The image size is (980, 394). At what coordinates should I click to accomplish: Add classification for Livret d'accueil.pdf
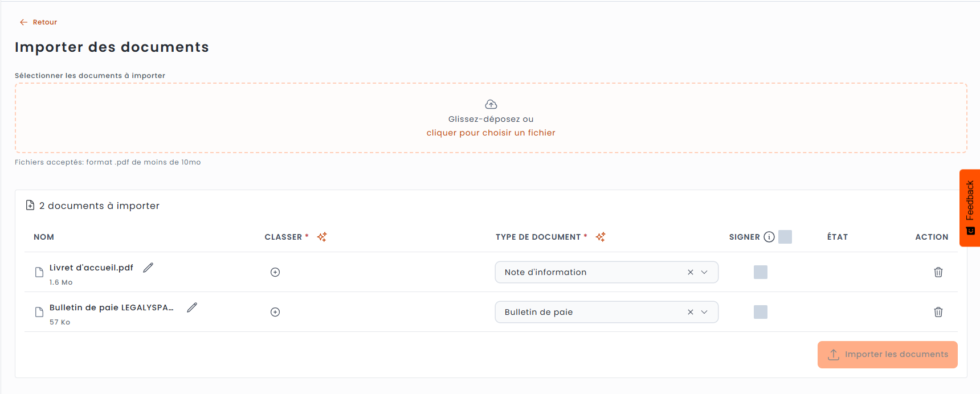pyautogui.click(x=275, y=272)
